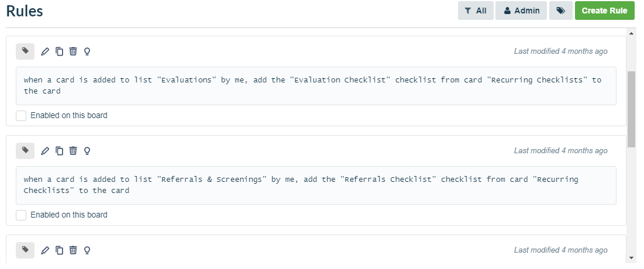Screen dimensions: 644x269
Task: Click the All filter button
Action: tap(476, 11)
